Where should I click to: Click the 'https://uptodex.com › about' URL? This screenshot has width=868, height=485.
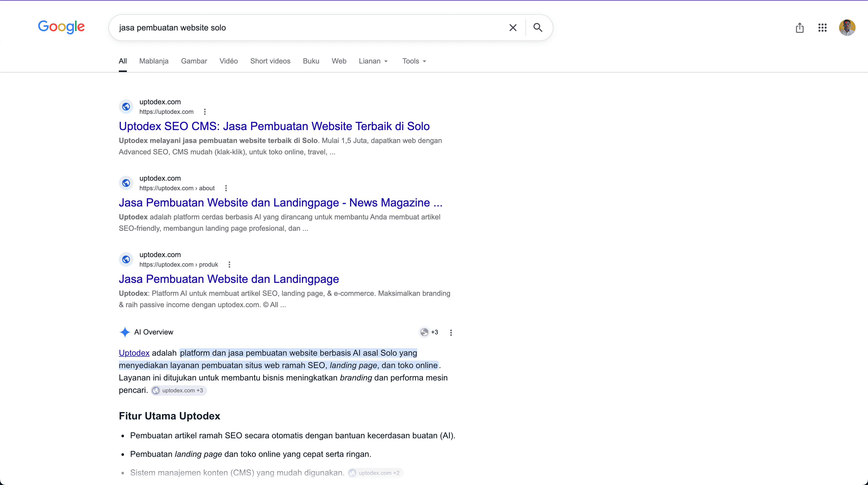[177, 188]
